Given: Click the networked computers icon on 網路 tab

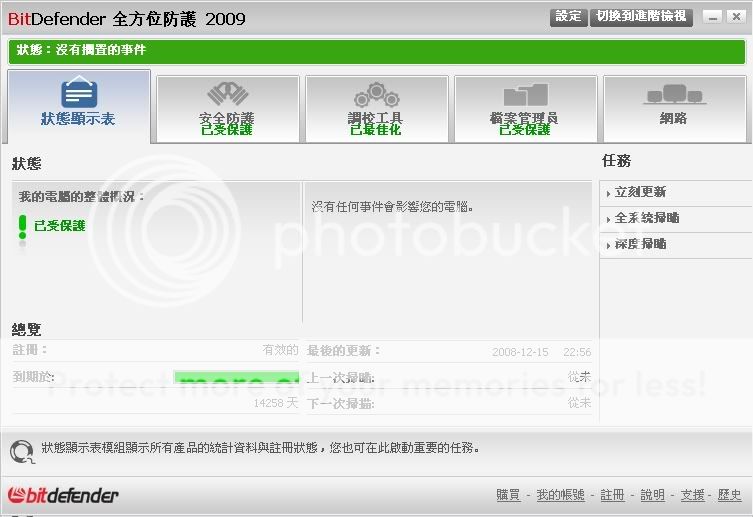Looking at the screenshot, I should click(673, 95).
